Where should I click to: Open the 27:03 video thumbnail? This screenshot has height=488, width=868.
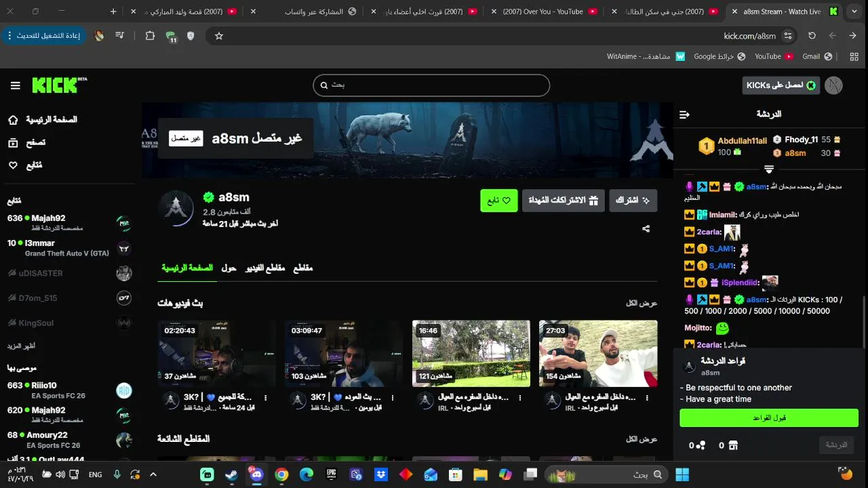(x=598, y=354)
